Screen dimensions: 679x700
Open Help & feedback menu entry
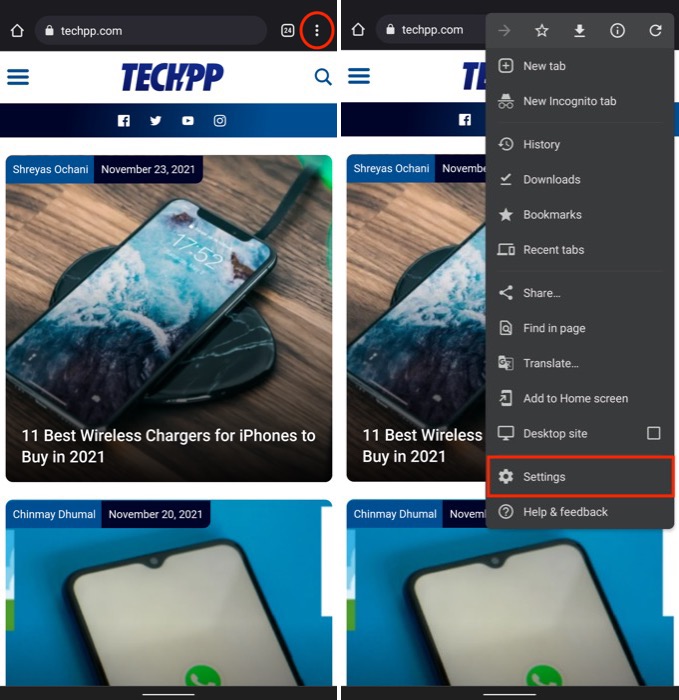[565, 512]
